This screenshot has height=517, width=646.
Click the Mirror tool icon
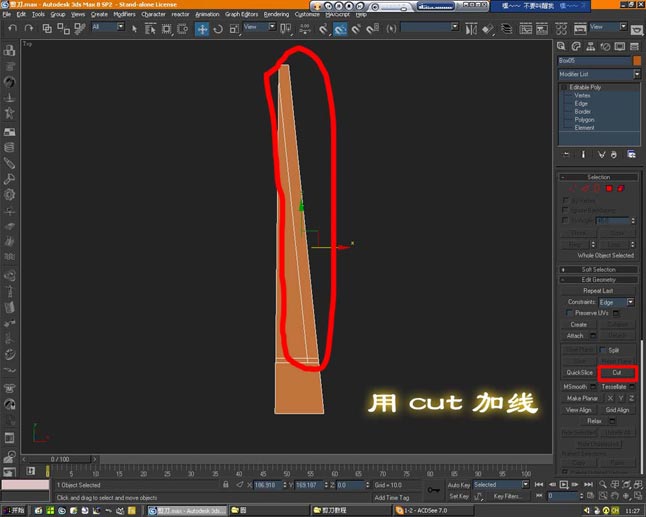pyautogui.click(x=471, y=29)
